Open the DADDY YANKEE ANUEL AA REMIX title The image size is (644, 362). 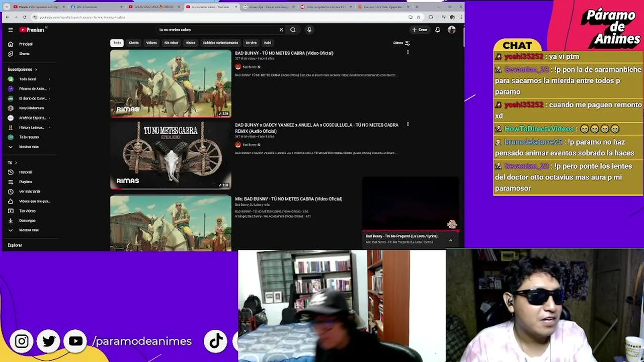coord(316,128)
